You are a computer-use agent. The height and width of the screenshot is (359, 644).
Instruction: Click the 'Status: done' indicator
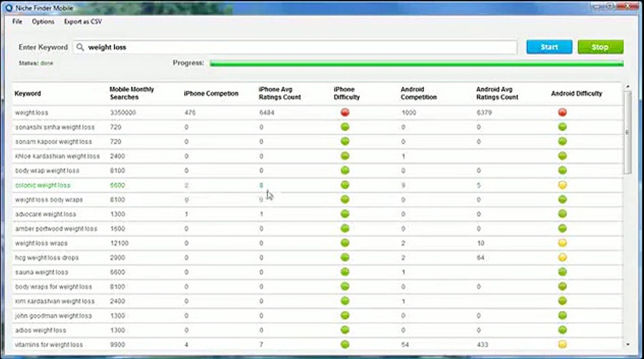pyautogui.click(x=35, y=63)
